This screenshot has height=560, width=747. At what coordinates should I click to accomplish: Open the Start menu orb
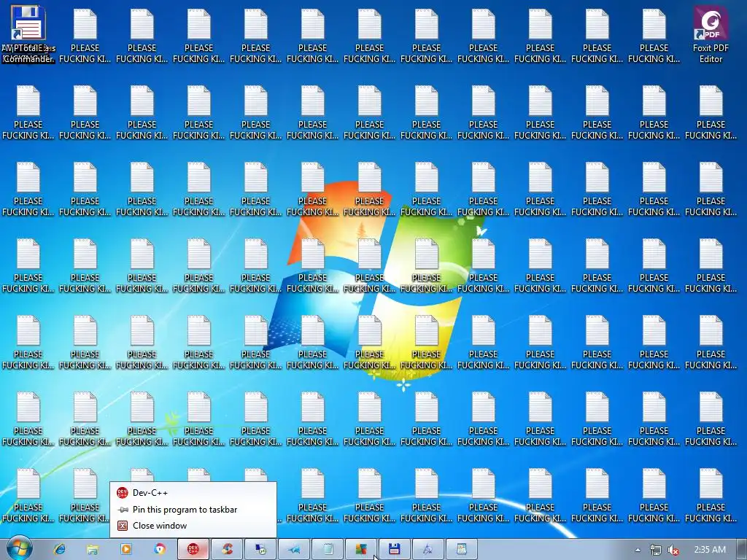point(19,548)
